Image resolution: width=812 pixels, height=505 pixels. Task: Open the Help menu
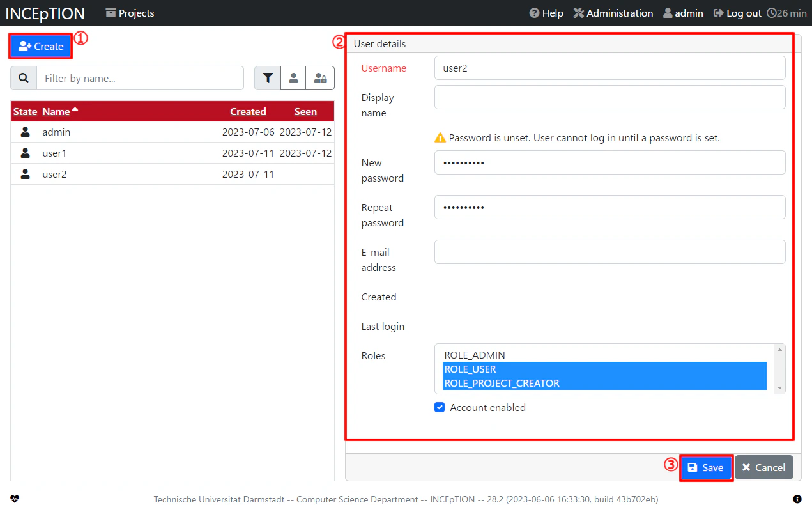point(546,13)
